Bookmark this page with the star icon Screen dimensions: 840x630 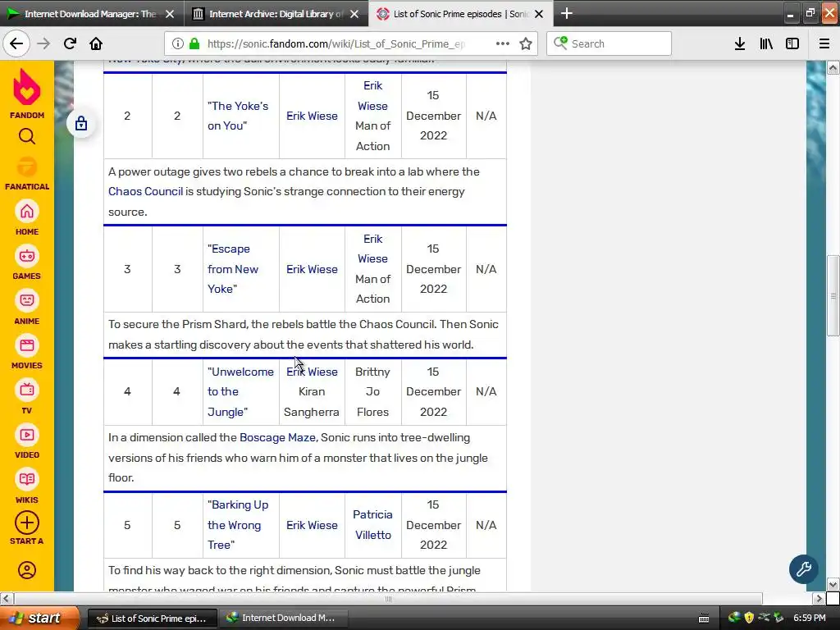526,44
